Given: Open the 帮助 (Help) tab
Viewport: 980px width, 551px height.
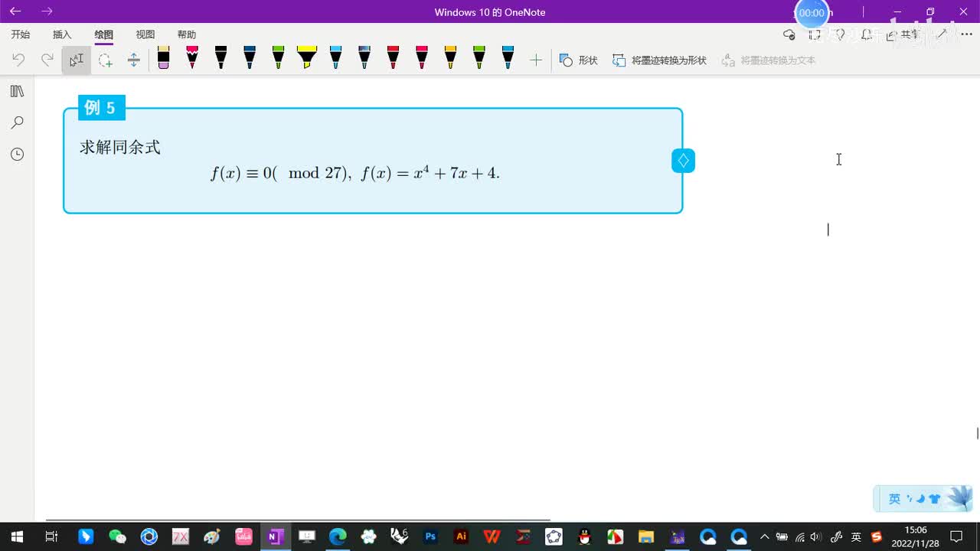Looking at the screenshot, I should click(186, 34).
